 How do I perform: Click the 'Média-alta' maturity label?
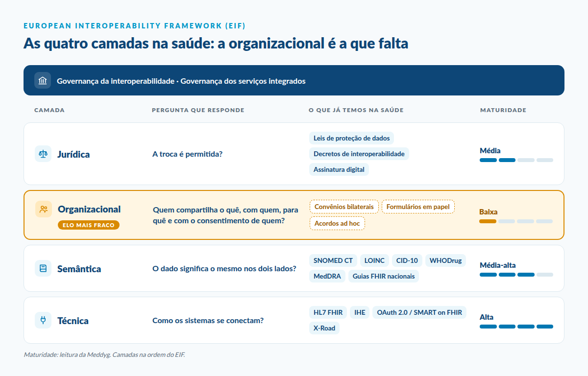coord(497,265)
